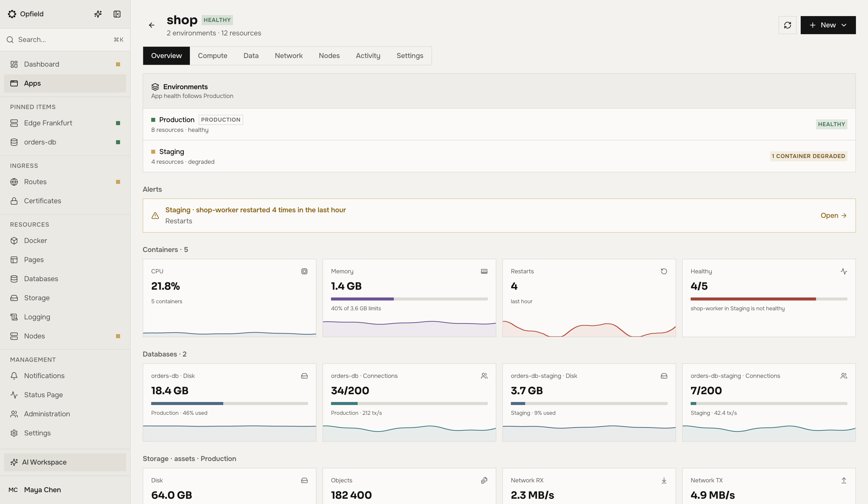Open Storage in the sidebar
868x504 pixels.
click(65, 298)
